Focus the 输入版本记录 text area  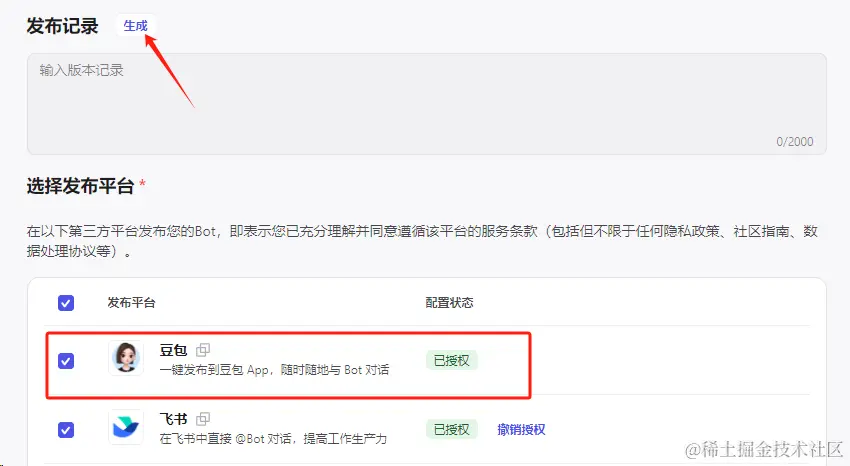427,103
